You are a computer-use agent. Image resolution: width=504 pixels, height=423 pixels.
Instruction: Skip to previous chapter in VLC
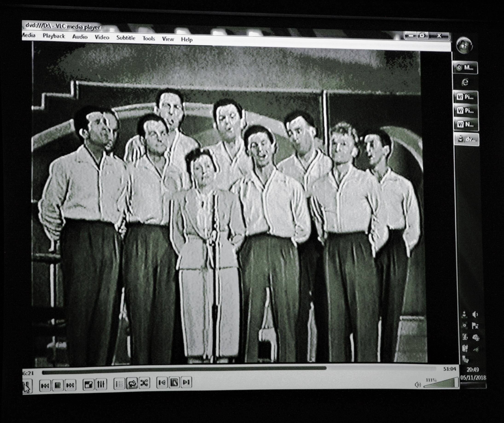pos(45,385)
